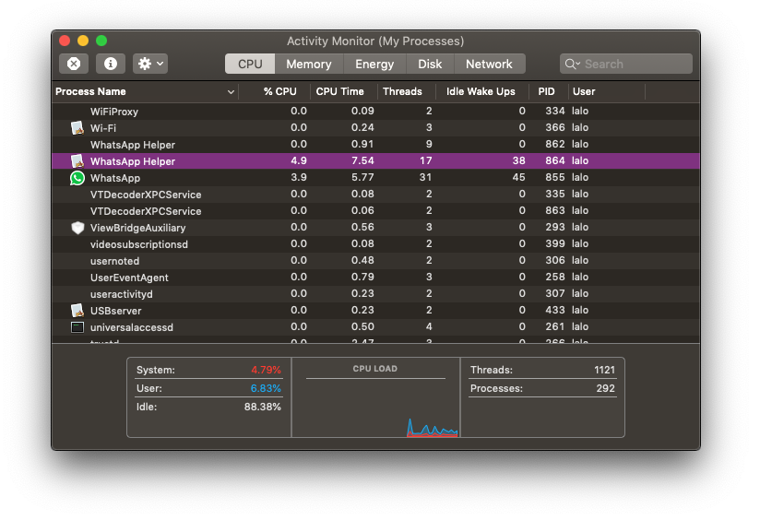Open the gear action menu
The image size is (760, 532).
[x=150, y=64]
